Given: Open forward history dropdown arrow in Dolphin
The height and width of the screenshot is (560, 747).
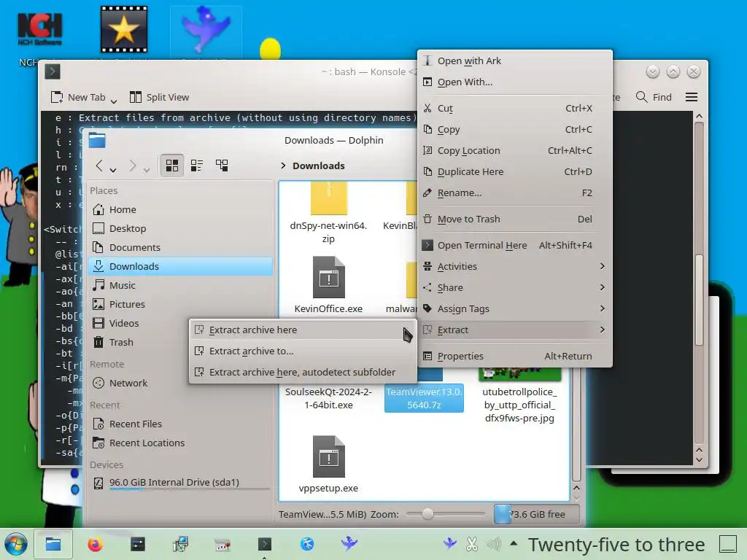Looking at the screenshot, I should point(147,170).
